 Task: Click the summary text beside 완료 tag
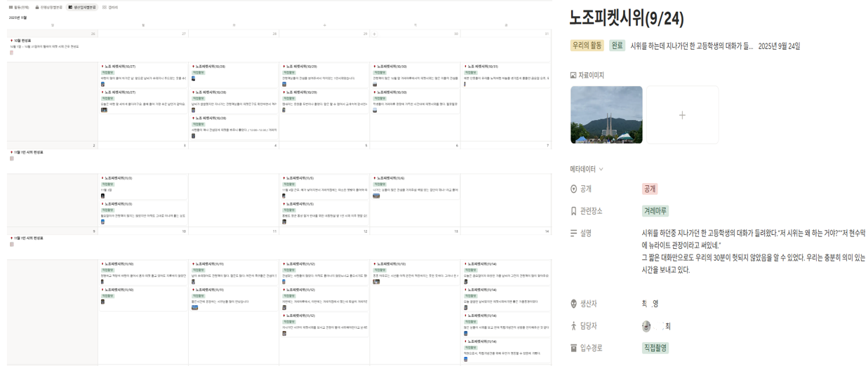(692, 46)
